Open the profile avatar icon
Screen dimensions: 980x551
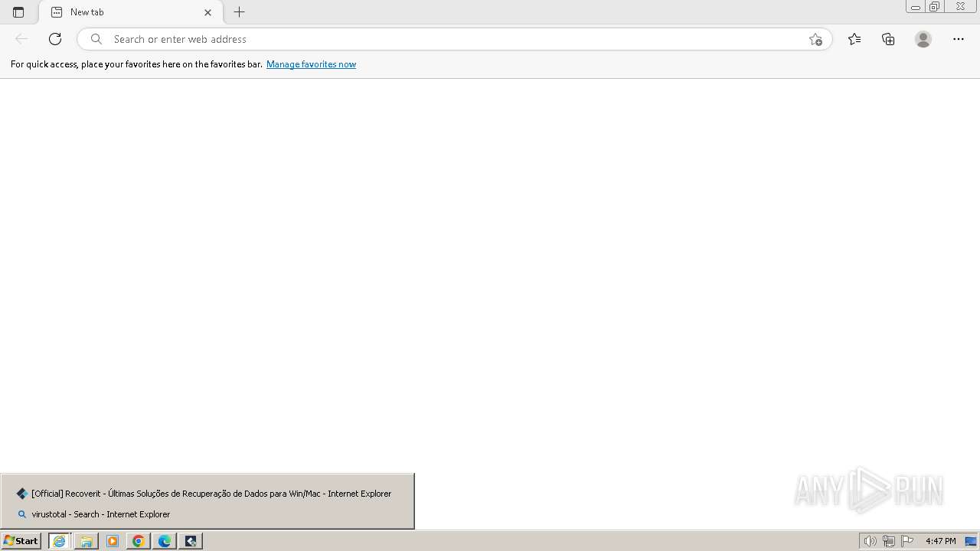[x=923, y=39]
